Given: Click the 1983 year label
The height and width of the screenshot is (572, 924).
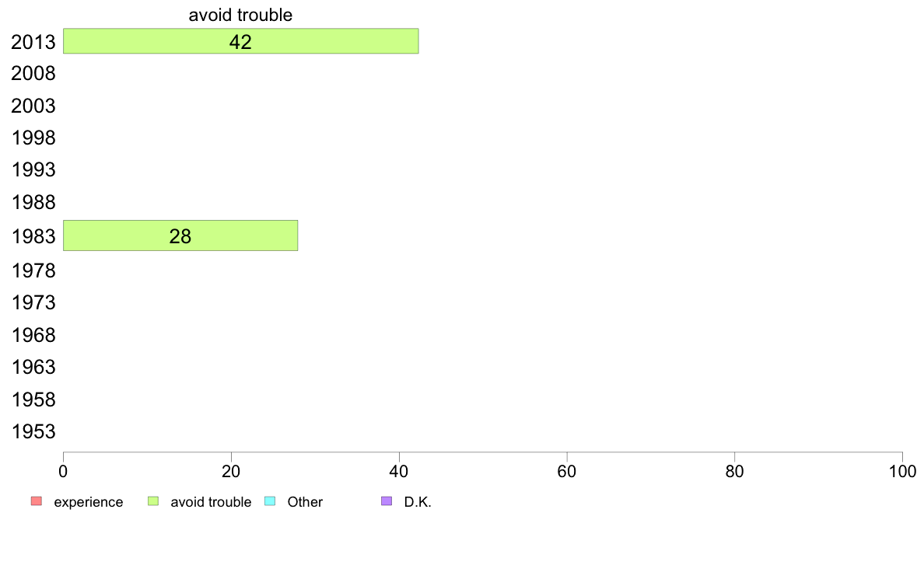Looking at the screenshot, I should (33, 236).
